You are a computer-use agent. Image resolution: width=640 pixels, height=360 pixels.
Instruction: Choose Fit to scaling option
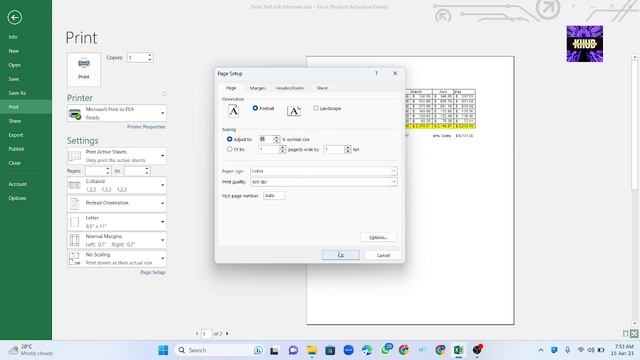point(229,149)
